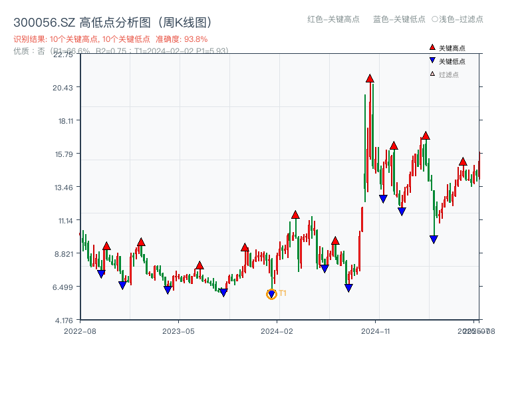Click the 6.499 y-axis label
Viewport: 532px width, 399px height.
tap(63, 287)
